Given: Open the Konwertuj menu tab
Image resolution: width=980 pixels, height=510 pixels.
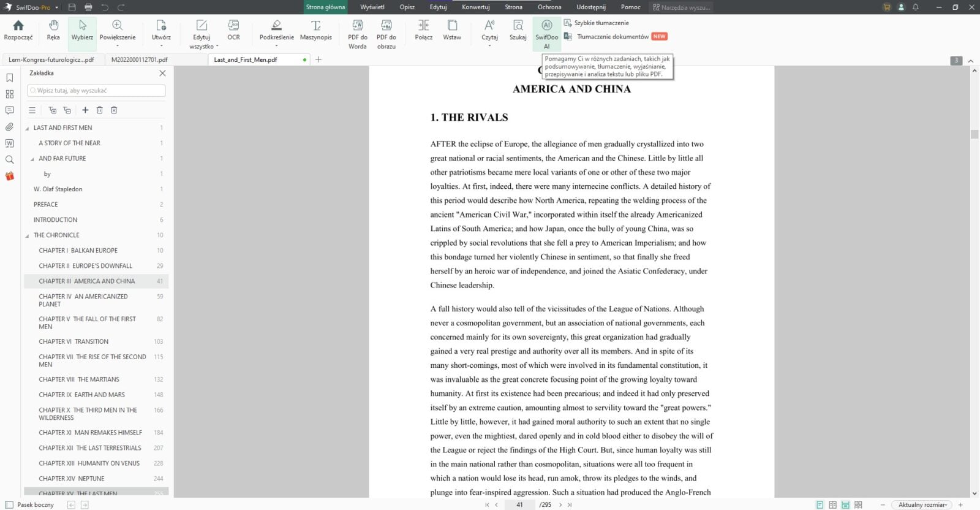Looking at the screenshot, I should (475, 7).
